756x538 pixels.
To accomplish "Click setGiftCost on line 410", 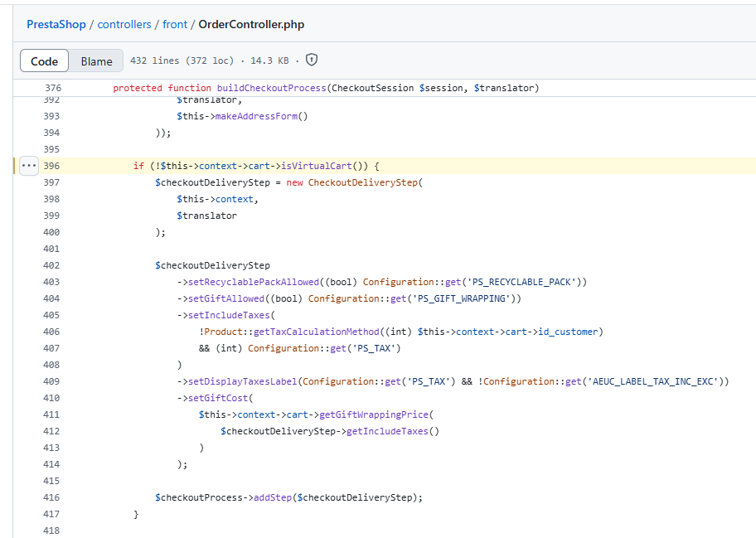I will 218,398.
